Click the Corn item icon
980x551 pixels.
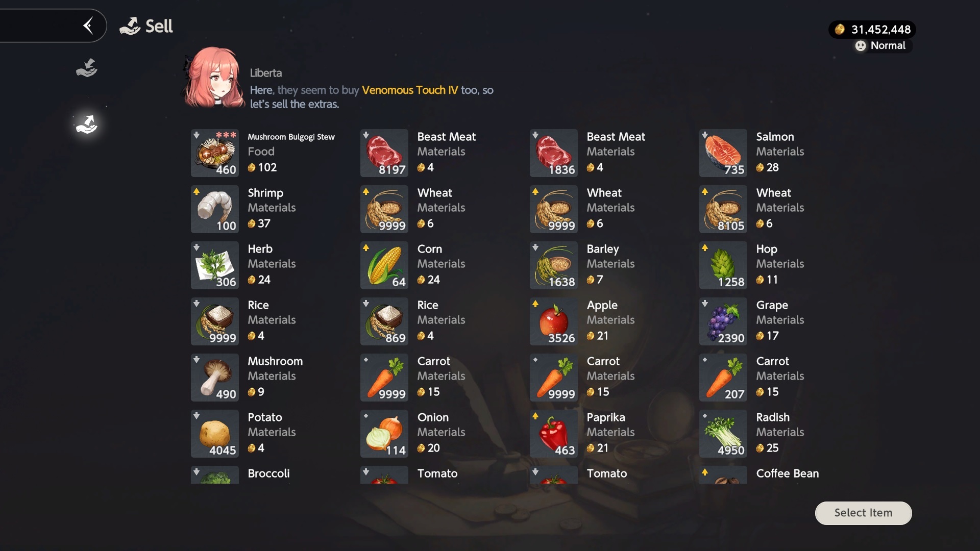384,265
